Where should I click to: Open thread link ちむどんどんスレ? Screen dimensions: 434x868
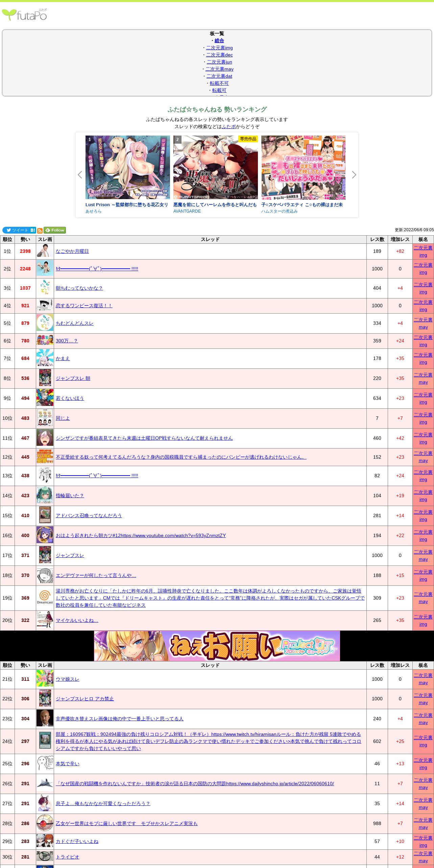tap(75, 323)
